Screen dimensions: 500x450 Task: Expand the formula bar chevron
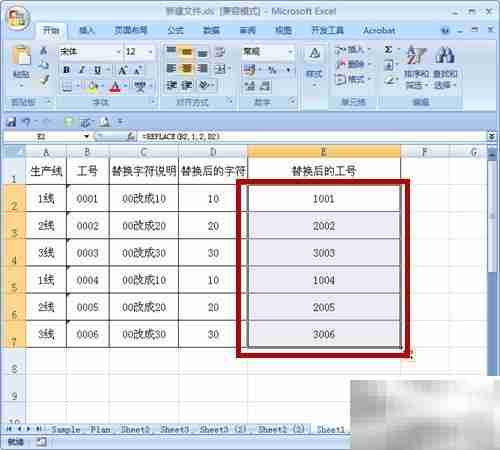pyautogui.click(x=491, y=136)
